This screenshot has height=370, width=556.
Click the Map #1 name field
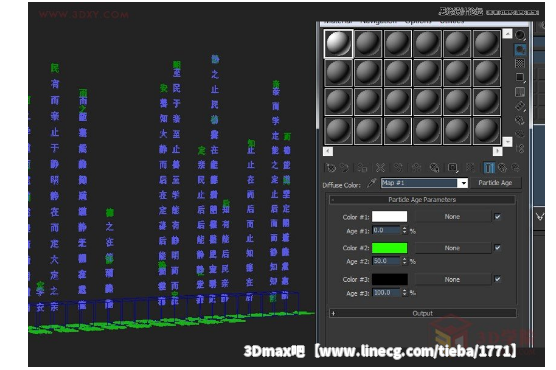coord(419,183)
